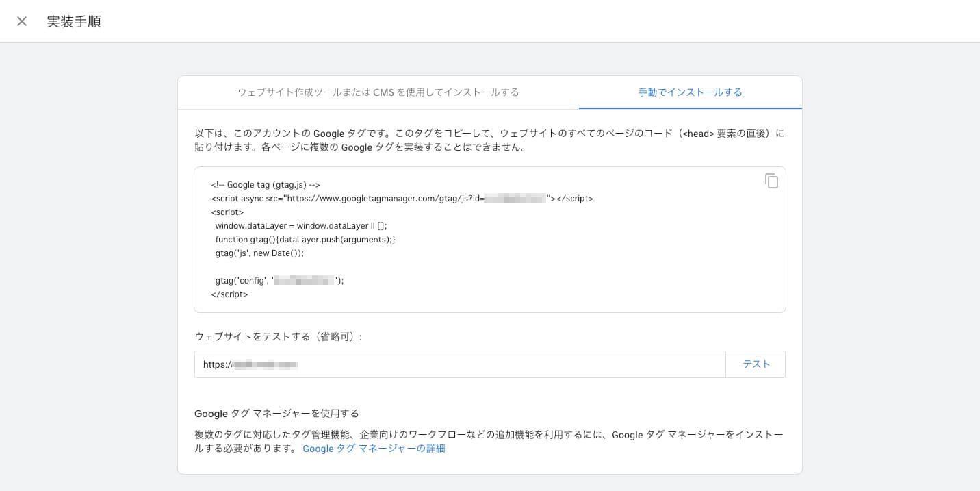Image resolution: width=980 pixels, height=491 pixels.
Task: Click the script async src line
Action: [x=402, y=198]
